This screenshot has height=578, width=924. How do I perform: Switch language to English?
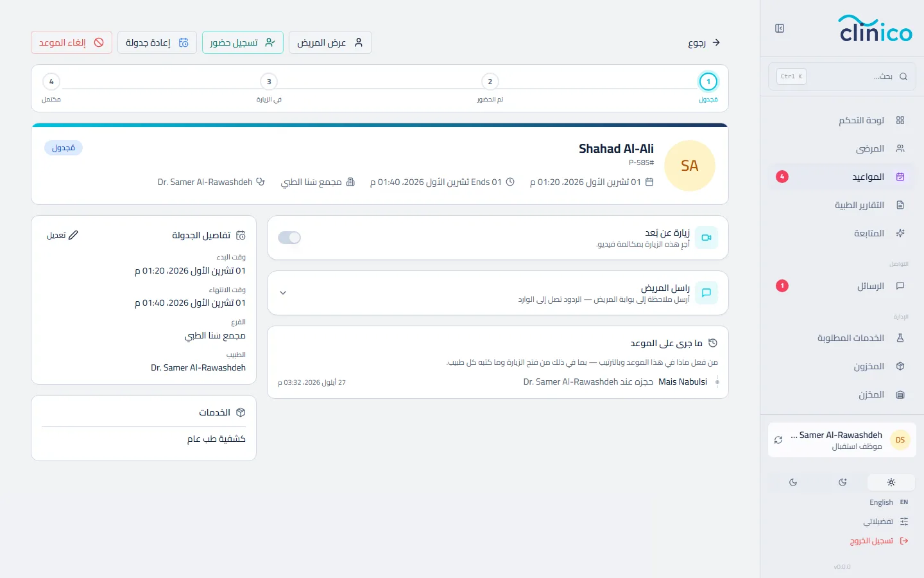(x=889, y=502)
